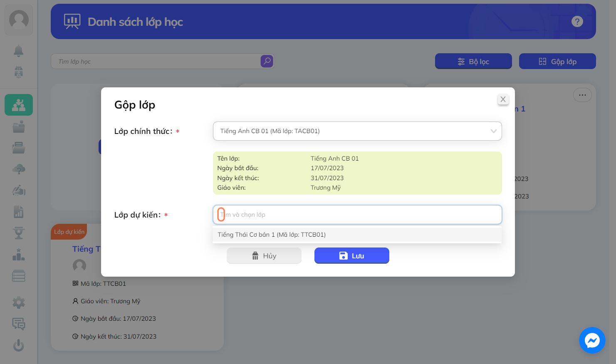Viewport: 616px width, 364px height.
Task: Click Ngày bắt đầu: 17/07/2023 on card
Action: click(x=118, y=319)
